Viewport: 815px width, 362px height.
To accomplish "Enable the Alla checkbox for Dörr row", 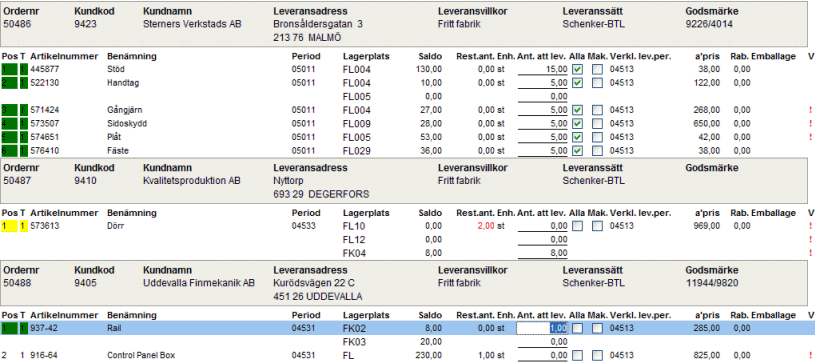I will coord(577,226).
